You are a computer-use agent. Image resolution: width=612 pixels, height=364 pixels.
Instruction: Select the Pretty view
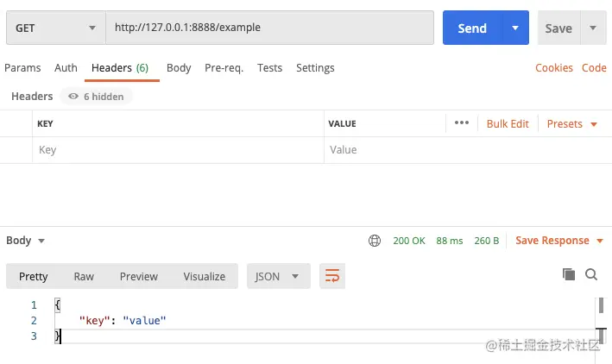(x=33, y=276)
